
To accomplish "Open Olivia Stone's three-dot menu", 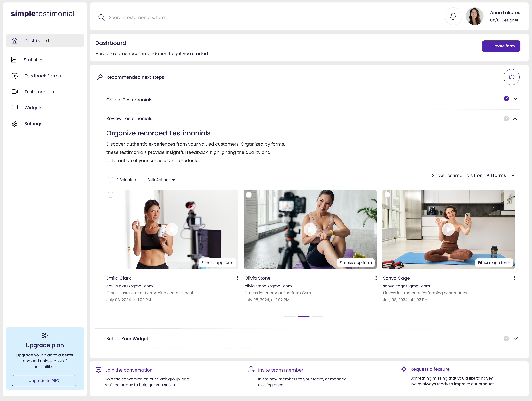I will (x=376, y=278).
